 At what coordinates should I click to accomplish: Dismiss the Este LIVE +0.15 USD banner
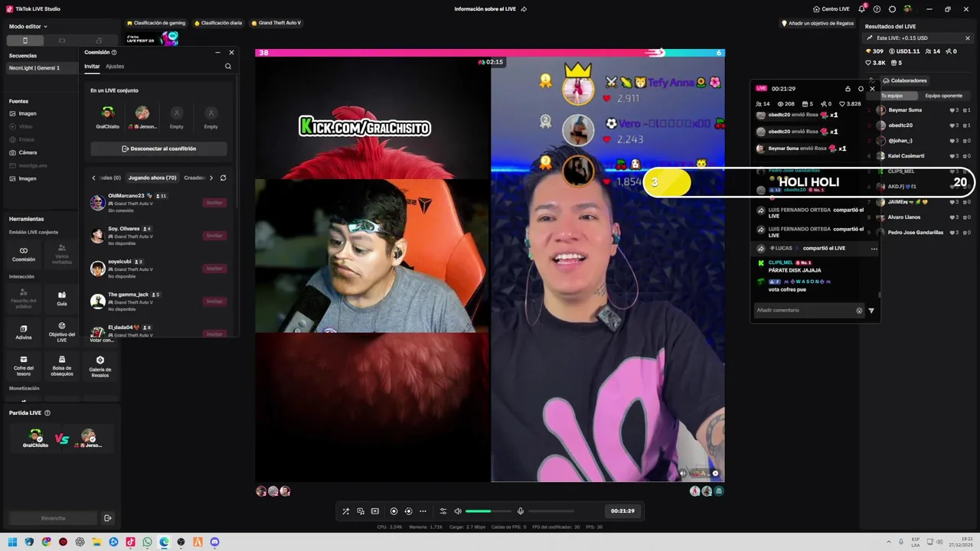[968, 37]
